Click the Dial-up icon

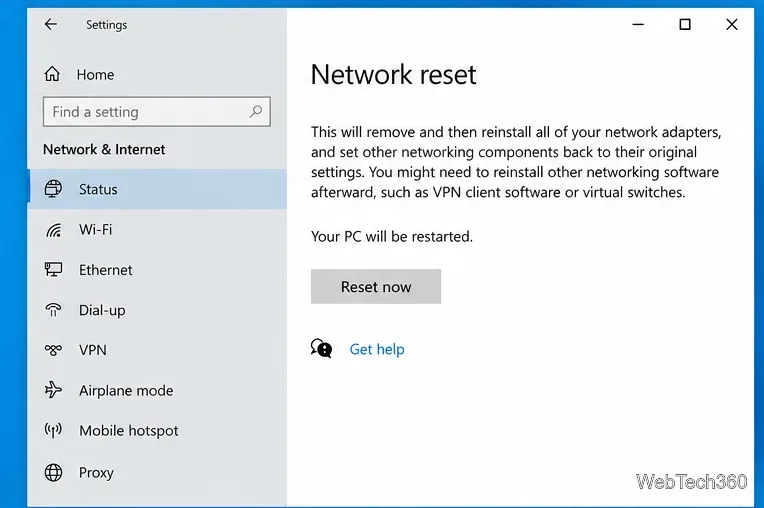(x=53, y=310)
